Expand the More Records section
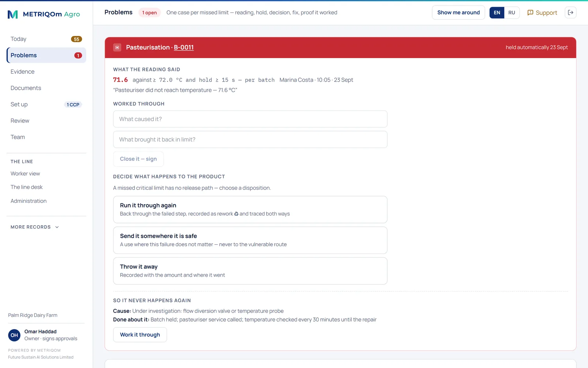The width and height of the screenshot is (588, 368). (x=35, y=227)
